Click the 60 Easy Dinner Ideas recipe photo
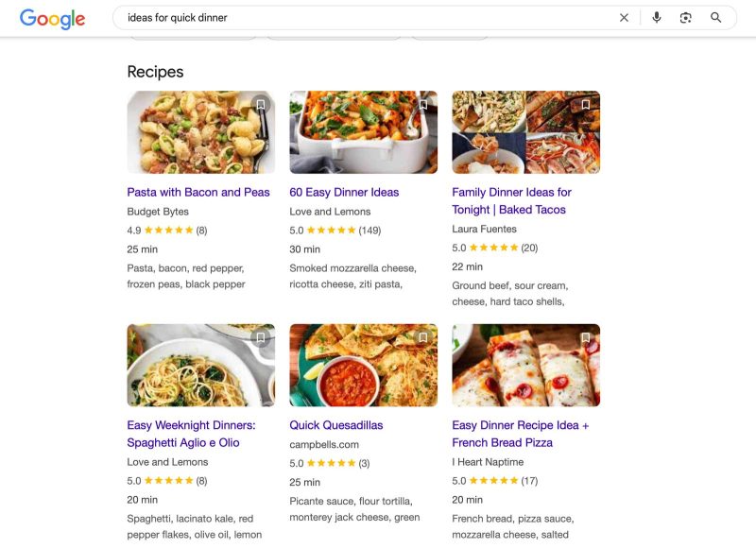The width and height of the screenshot is (756, 548). click(x=365, y=132)
